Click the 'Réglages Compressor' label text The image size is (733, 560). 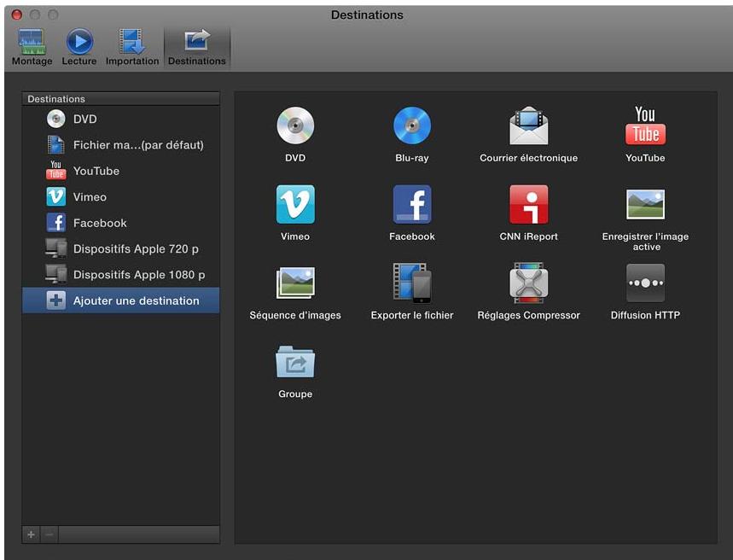[529, 315]
